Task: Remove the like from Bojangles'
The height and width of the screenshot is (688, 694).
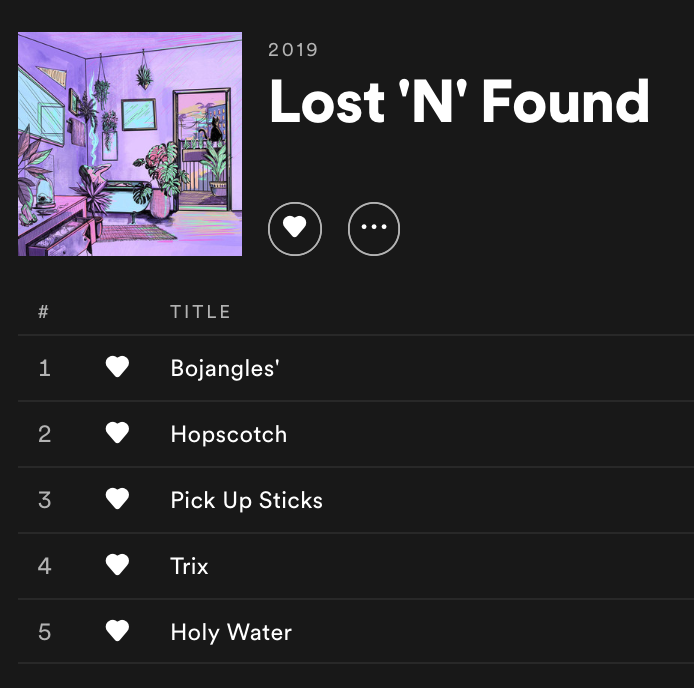Action: [117, 368]
